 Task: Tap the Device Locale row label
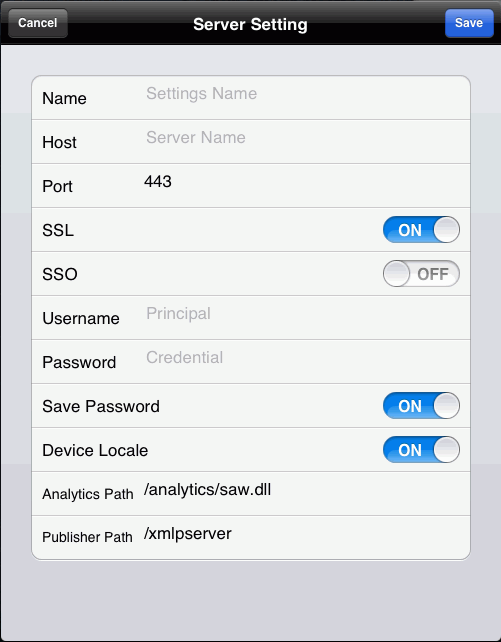point(95,450)
